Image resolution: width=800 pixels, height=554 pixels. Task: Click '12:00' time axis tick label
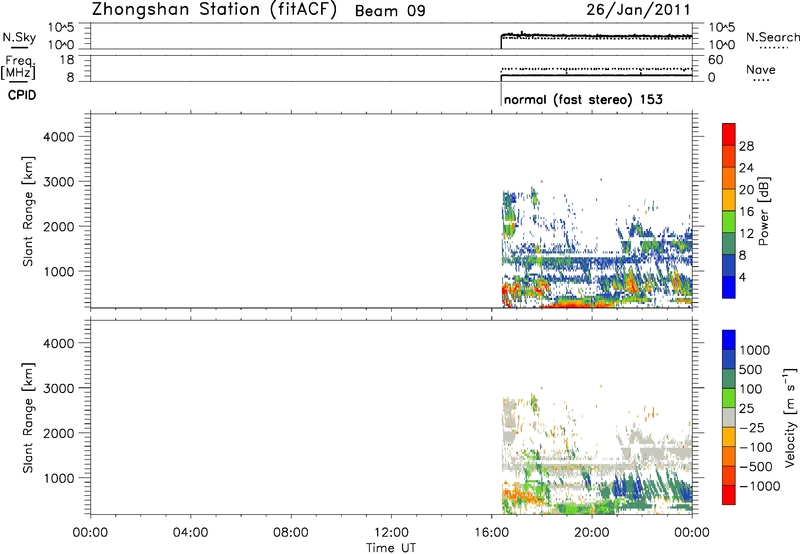point(391,533)
